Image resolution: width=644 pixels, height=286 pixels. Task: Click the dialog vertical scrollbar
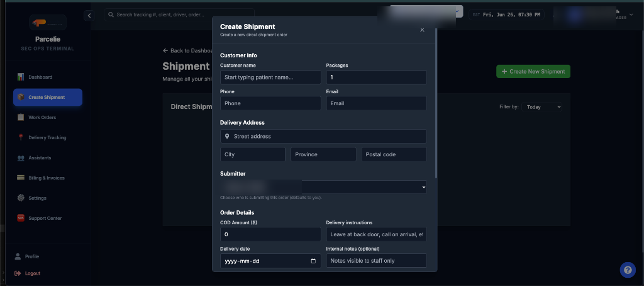(x=436, y=103)
